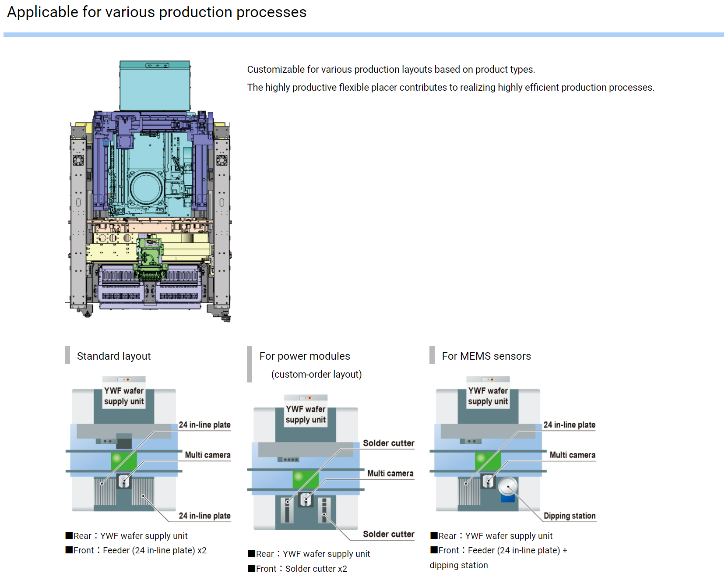
Task: Click the green head block in Standard layout
Action: click(124, 461)
